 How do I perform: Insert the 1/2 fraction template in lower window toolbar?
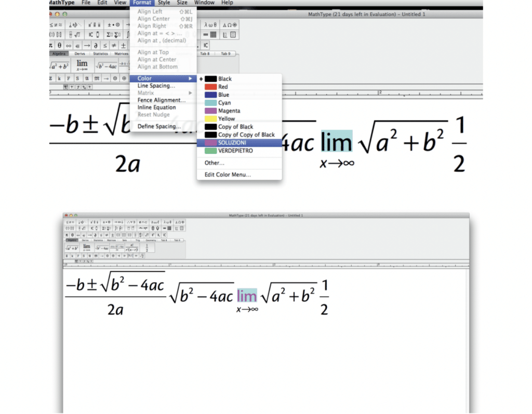147,248
